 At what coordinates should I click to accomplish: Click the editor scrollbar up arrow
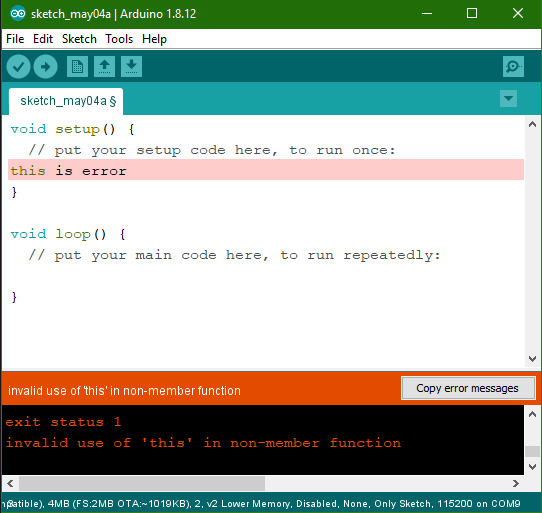coord(533,124)
